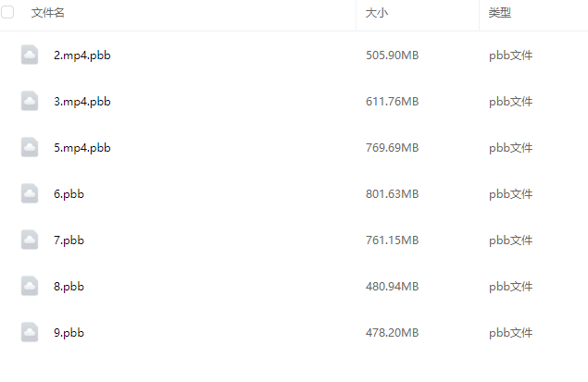The image size is (588, 382).
Task: Open the file named 2.mp4.pbb
Action: (x=82, y=55)
